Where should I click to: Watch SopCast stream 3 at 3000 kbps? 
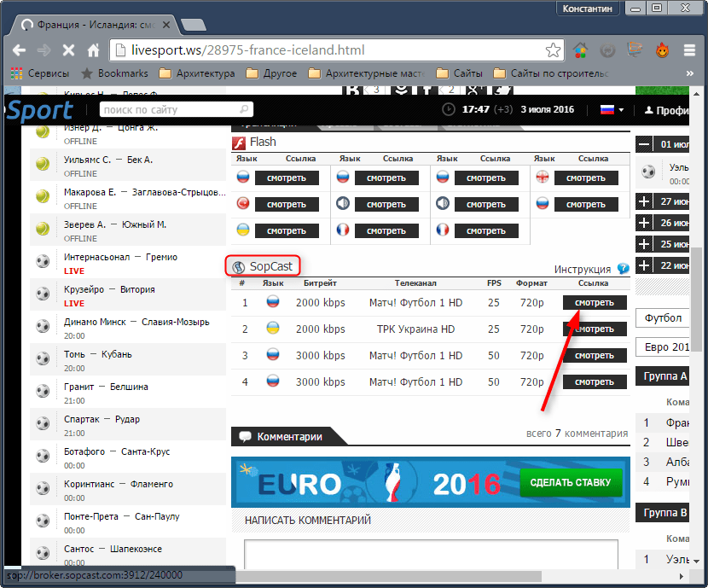click(x=595, y=355)
